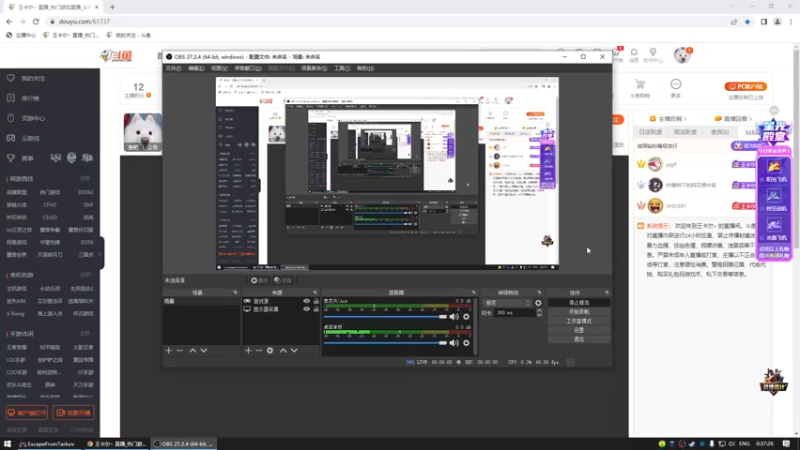Open the File menu in OBS
The height and width of the screenshot is (450, 800).
(x=173, y=68)
